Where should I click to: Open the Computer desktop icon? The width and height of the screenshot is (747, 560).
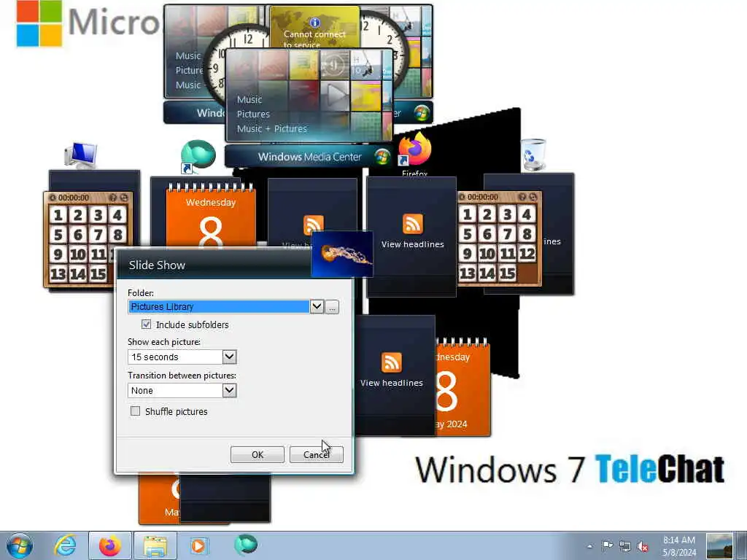(x=80, y=155)
